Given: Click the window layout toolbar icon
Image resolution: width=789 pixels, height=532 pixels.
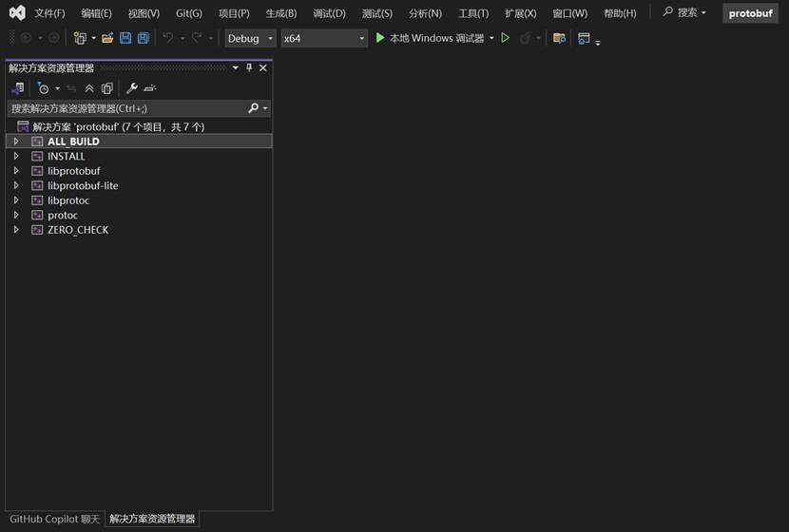Looking at the screenshot, I should (x=584, y=38).
